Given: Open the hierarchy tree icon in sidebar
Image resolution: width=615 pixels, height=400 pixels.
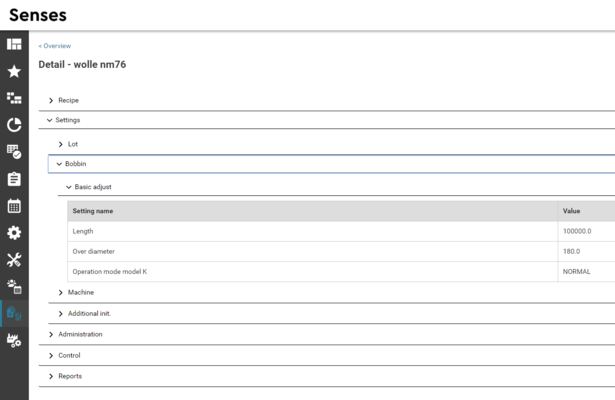Looking at the screenshot, I should point(14,98).
